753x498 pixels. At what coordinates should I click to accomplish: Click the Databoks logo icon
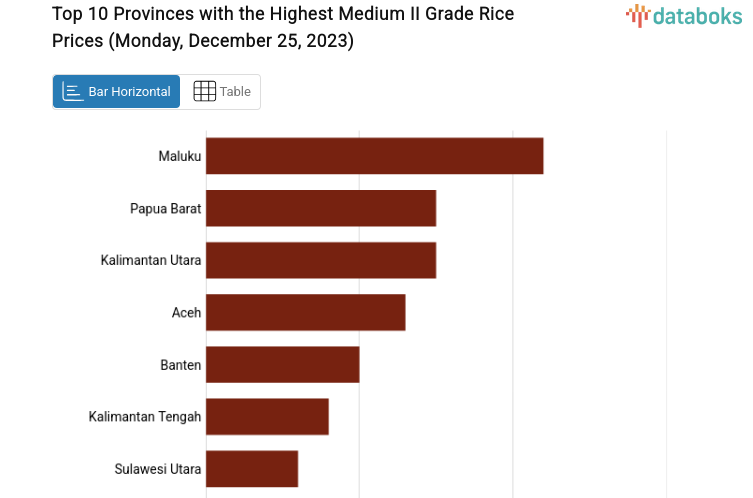pos(637,15)
